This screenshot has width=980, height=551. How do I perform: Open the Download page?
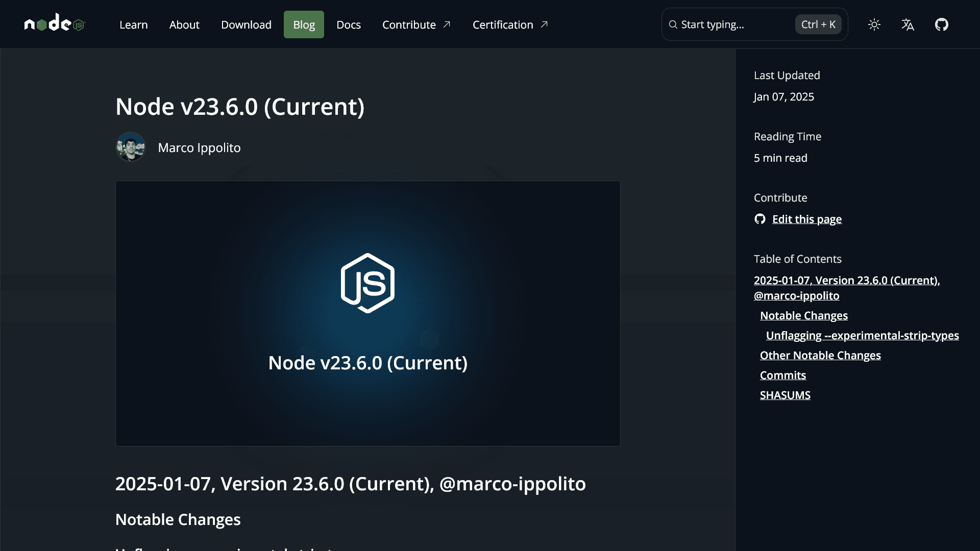coord(246,24)
